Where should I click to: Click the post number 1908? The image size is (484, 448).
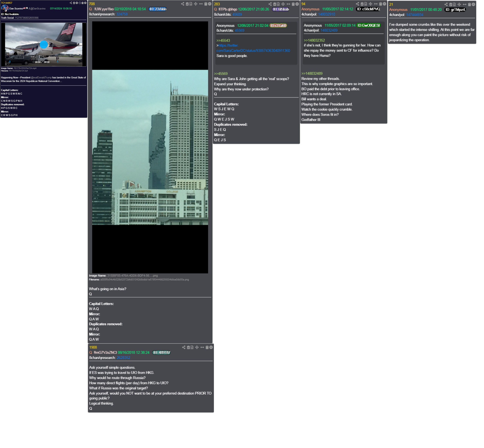click(x=93, y=347)
